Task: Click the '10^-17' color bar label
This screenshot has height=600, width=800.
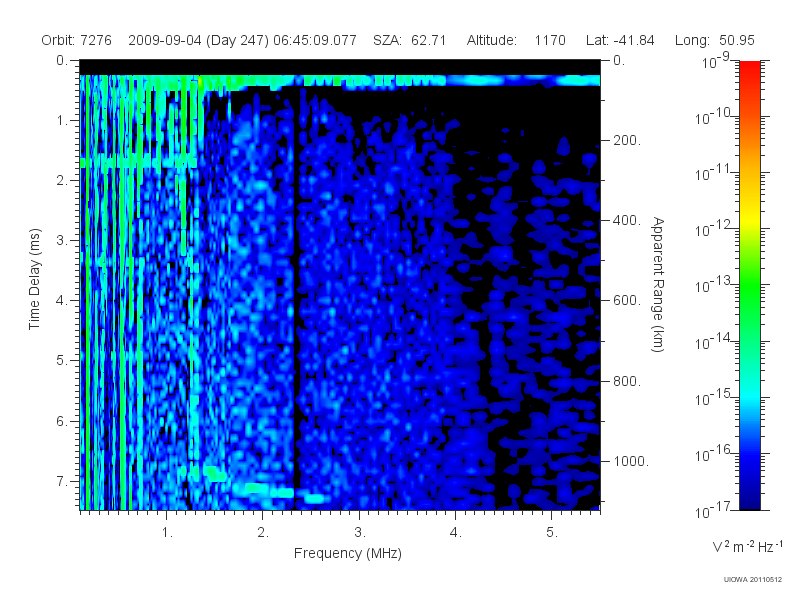Action: coord(713,510)
